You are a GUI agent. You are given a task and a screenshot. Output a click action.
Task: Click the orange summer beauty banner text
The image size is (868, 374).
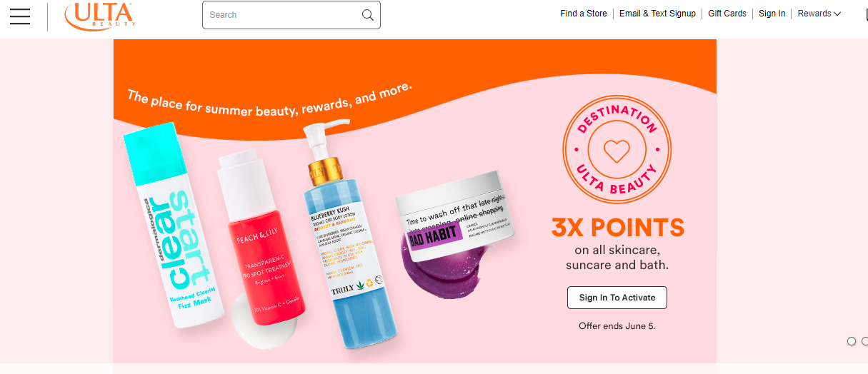[270, 100]
